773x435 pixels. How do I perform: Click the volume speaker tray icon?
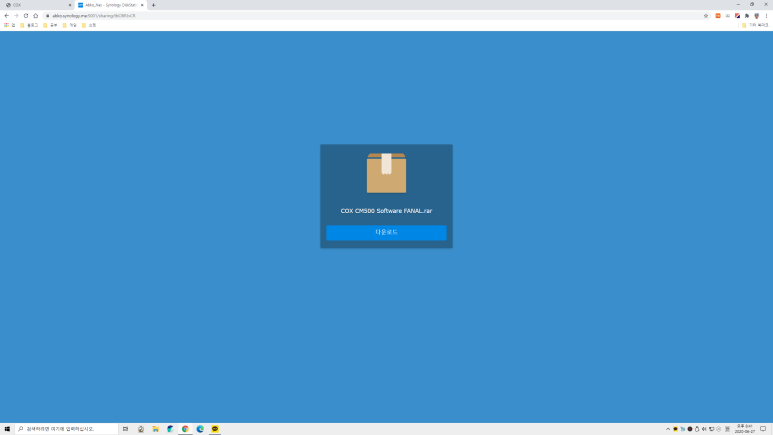click(x=704, y=429)
